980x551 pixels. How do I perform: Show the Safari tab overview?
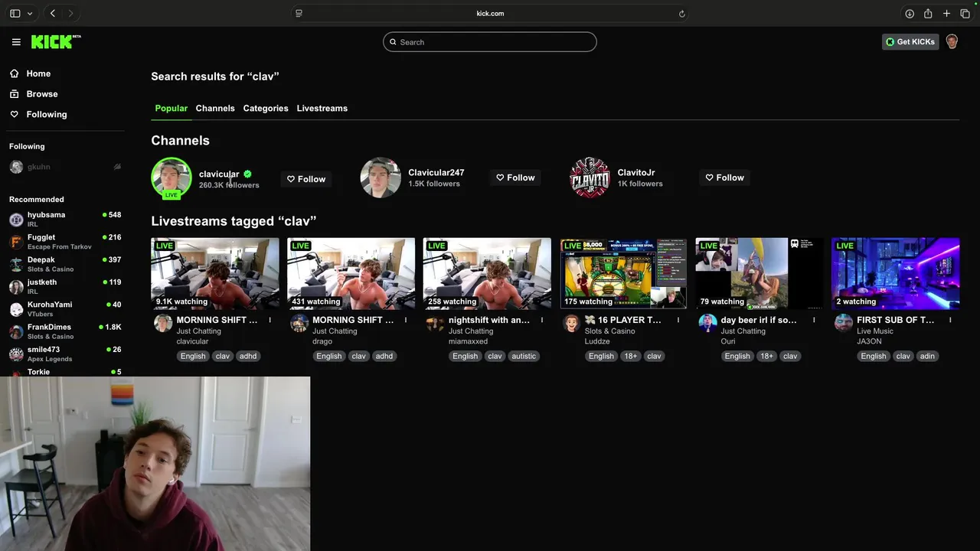[965, 13]
